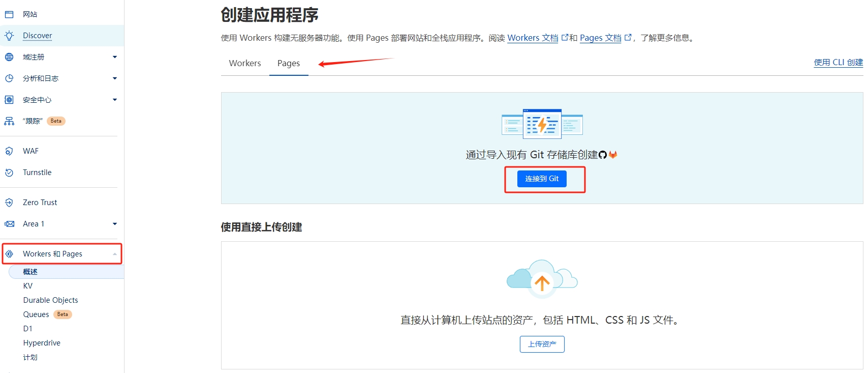Click the 上传资产 button
This screenshot has width=868, height=373.
point(542,344)
